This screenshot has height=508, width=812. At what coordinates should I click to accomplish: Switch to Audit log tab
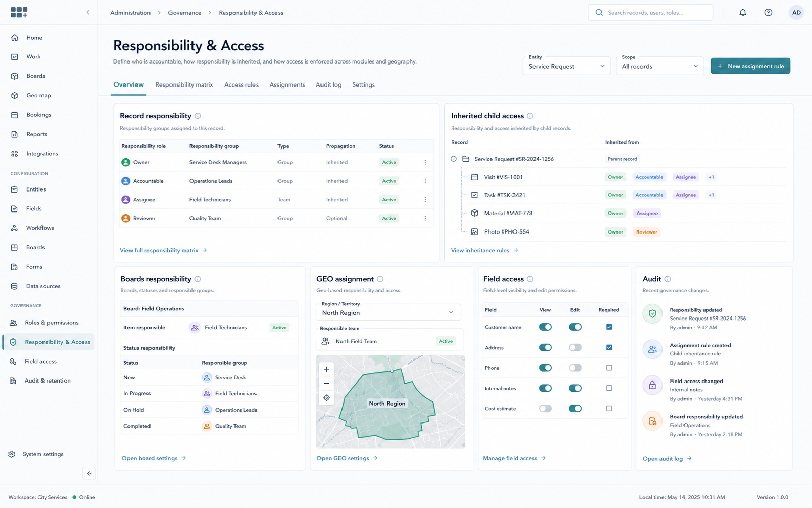(x=329, y=85)
